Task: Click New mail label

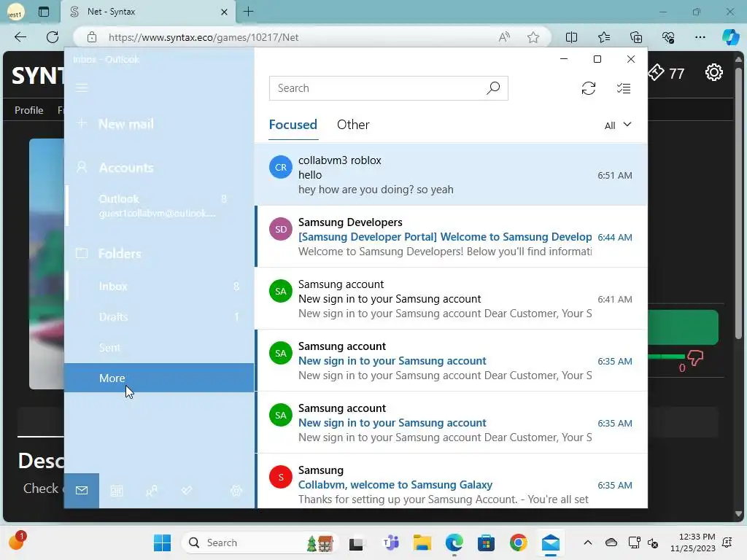Action: click(x=126, y=124)
